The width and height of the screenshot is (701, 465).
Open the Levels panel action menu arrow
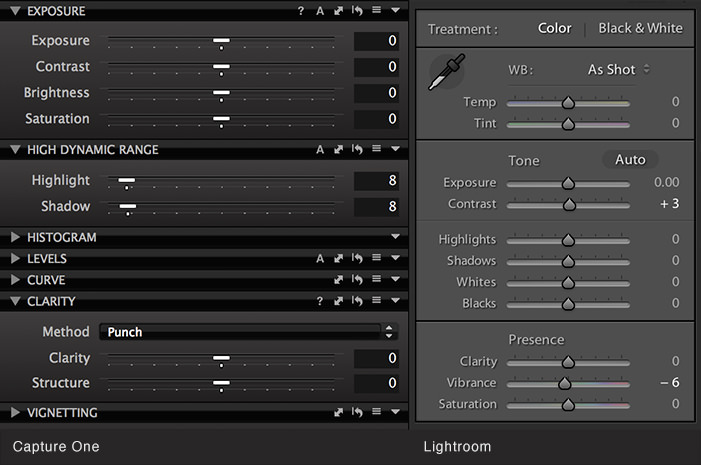coord(395,258)
